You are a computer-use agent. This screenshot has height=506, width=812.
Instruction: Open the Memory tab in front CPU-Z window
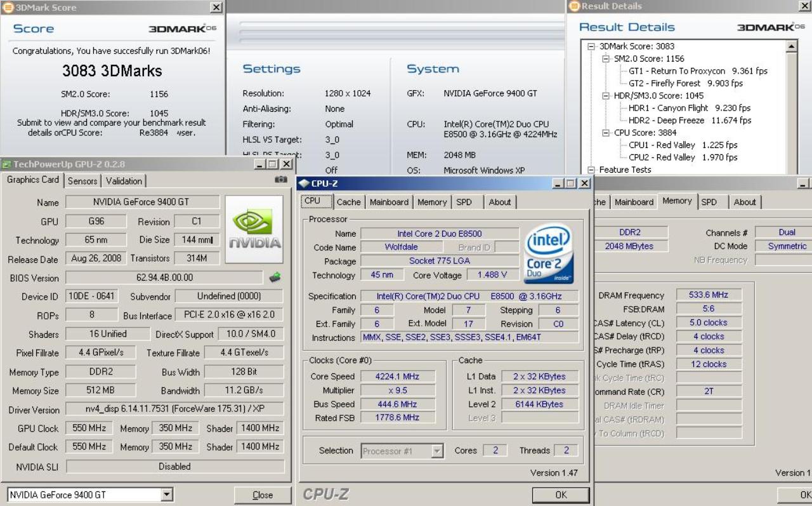click(x=432, y=202)
